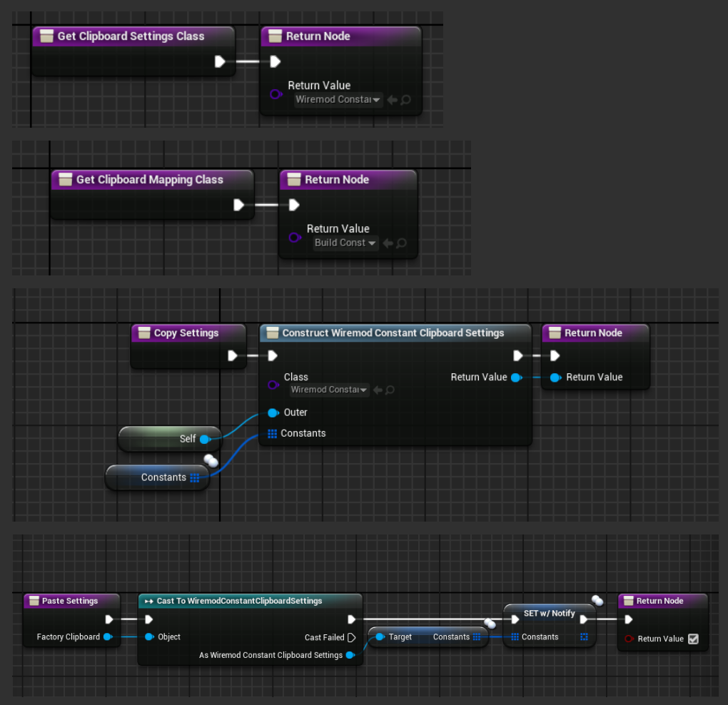Click the Get Clipboard Mapping Class output exec pin
The height and width of the screenshot is (705, 728).
tap(238, 205)
